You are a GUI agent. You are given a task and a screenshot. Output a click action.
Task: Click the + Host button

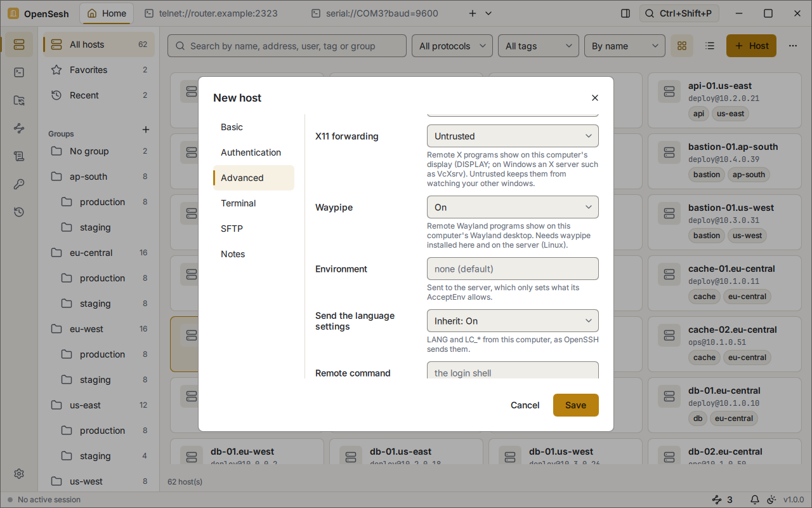(x=751, y=46)
